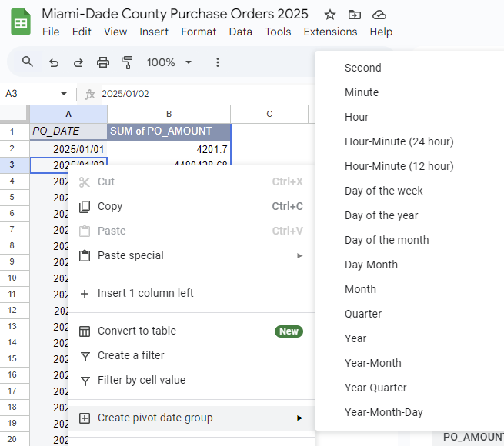Image resolution: width=504 pixels, height=446 pixels.
Task: Undo the last action
Action: click(x=53, y=62)
